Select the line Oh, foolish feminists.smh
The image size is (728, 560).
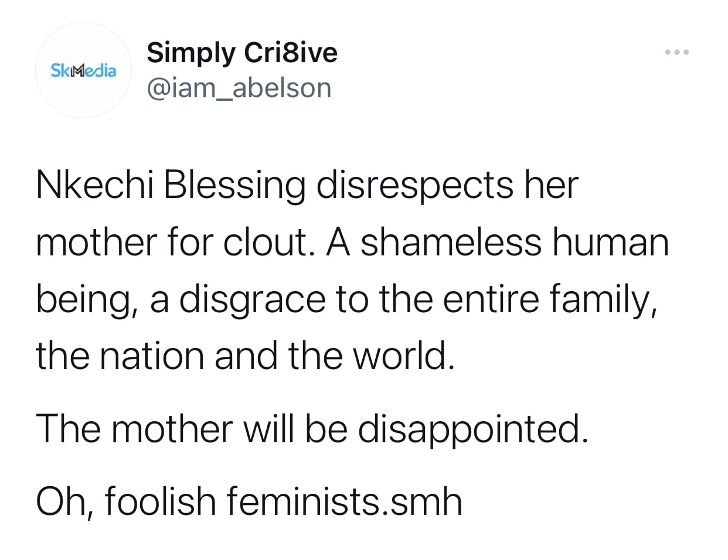[x=249, y=502]
